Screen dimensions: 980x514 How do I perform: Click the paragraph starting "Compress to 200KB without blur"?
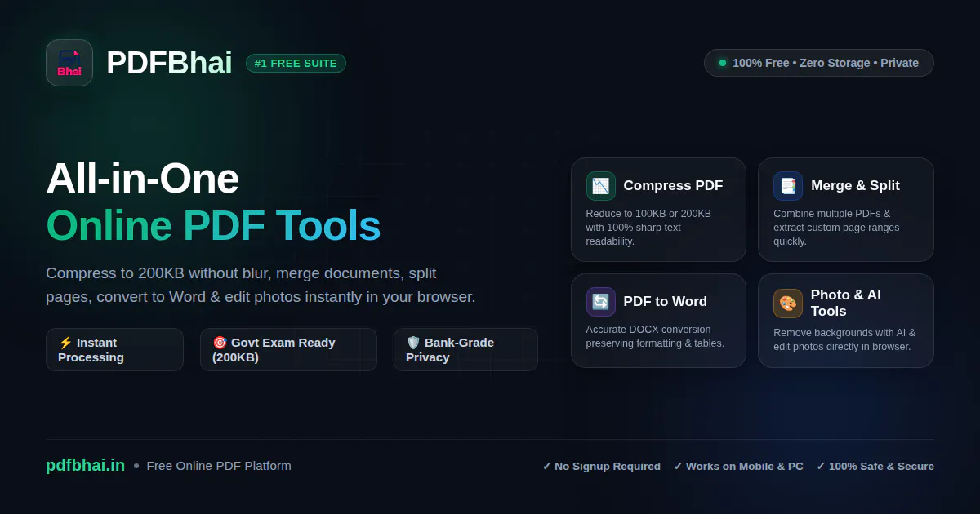coord(261,285)
